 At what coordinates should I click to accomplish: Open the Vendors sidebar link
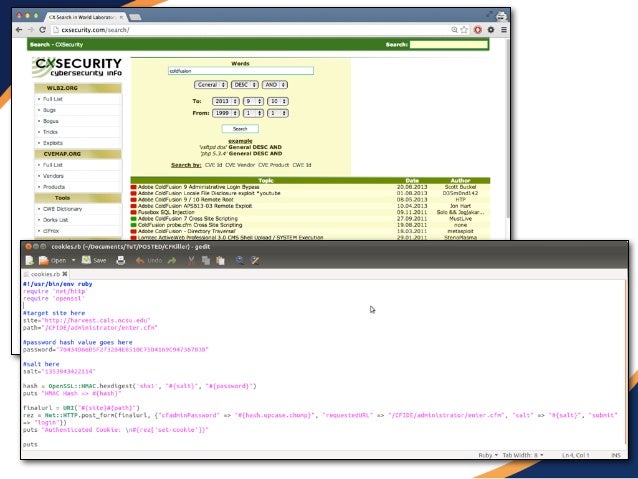(53, 176)
